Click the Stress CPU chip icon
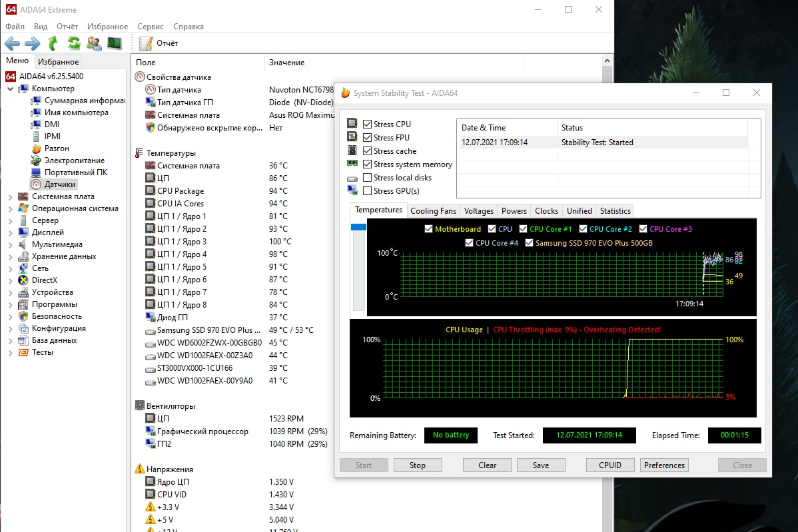The width and height of the screenshot is (798, 532). (352, 123)
